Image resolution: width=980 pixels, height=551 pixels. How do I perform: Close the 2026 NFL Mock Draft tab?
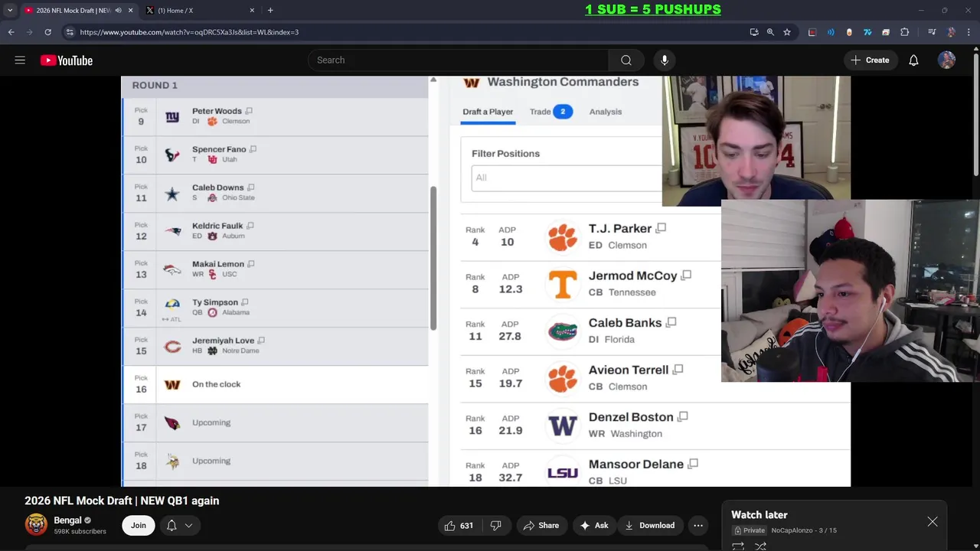coord(130,11)
